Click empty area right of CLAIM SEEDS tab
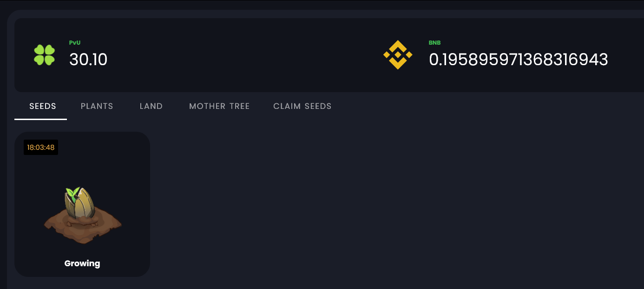The width and height of the screenshot is (644, 289). (x=465, y=106)
